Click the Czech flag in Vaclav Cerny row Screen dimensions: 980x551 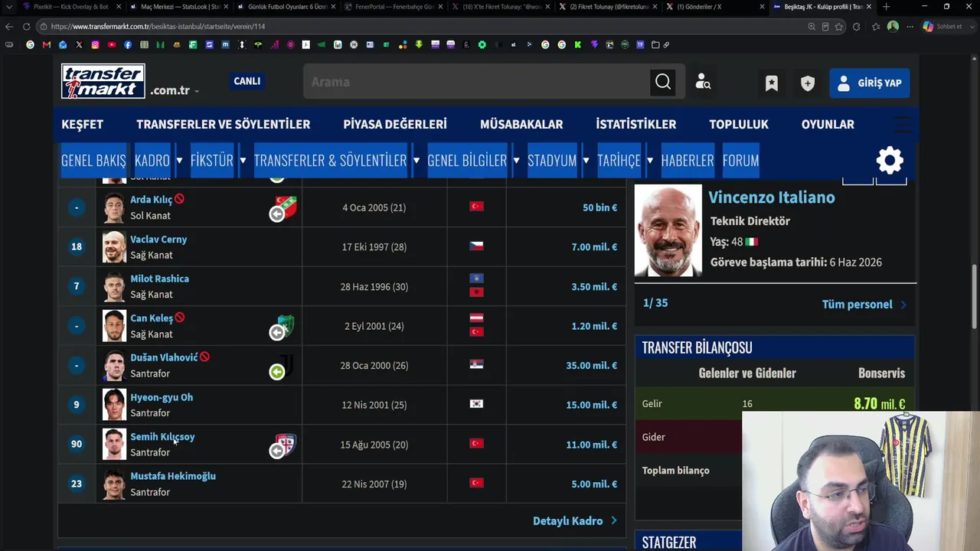[476, 246]
